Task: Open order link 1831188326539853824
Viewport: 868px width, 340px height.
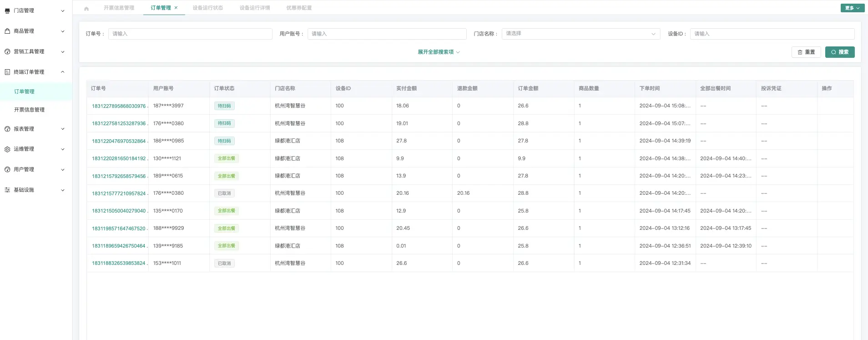Action: (x=119, y=264)
